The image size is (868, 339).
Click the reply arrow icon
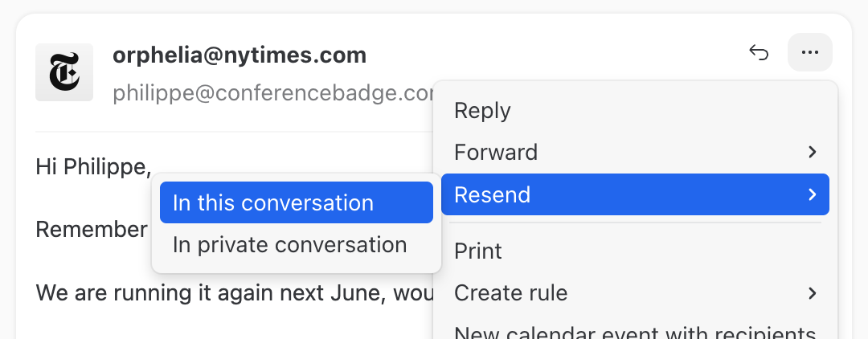(759, 53)
